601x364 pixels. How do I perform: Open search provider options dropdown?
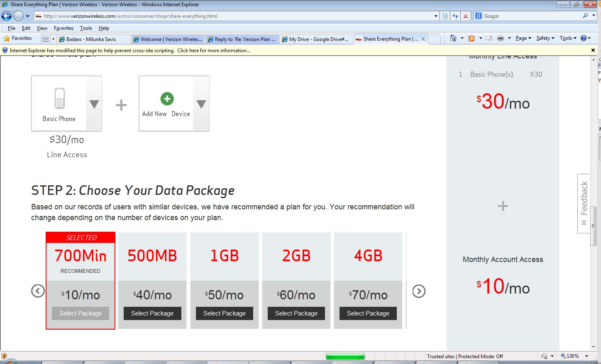point(594,16)
